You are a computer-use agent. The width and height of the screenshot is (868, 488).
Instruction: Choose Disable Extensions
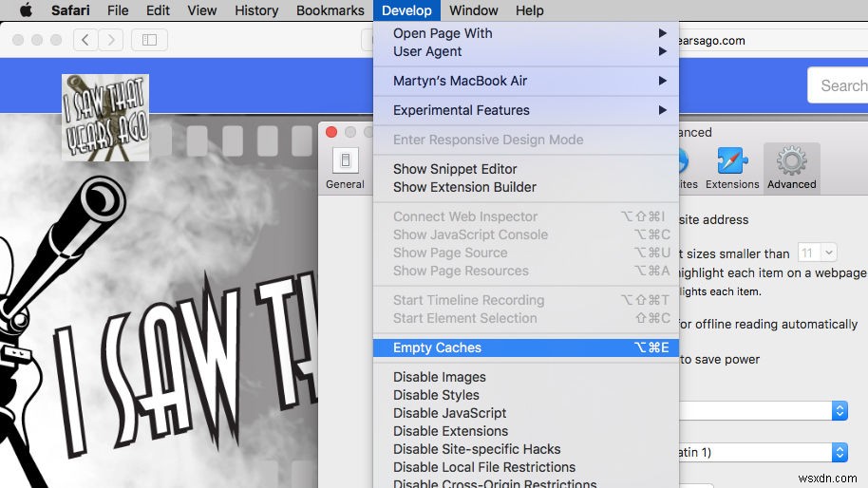coord(526,431)
